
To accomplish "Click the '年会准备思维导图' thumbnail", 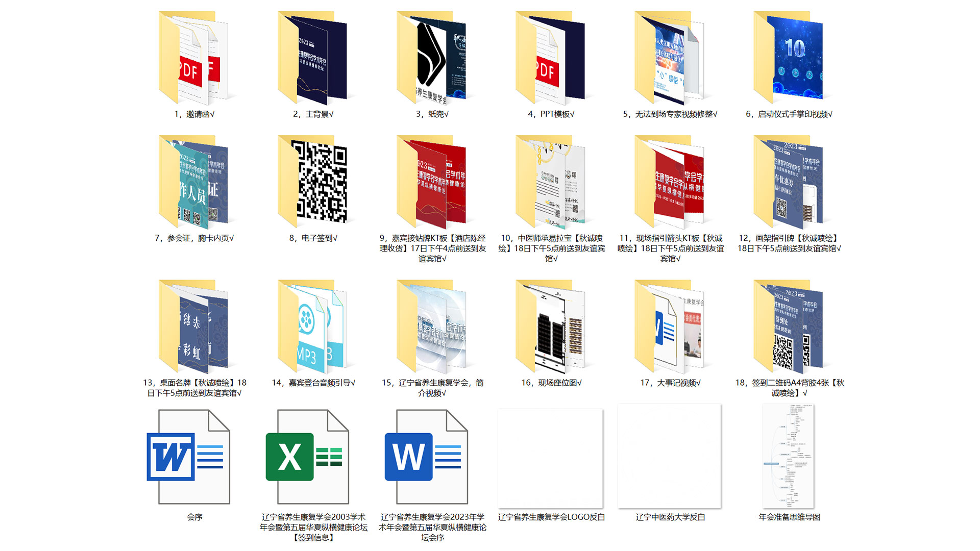I will coord(789,457).
